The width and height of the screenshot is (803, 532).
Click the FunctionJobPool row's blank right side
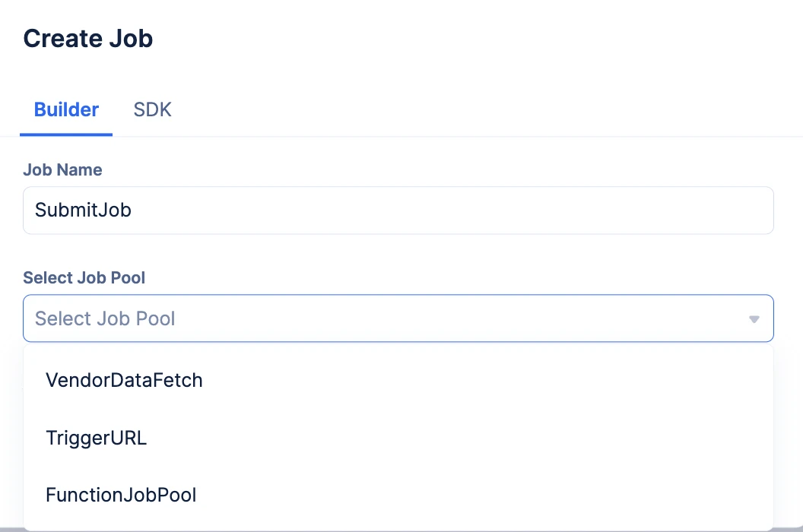tap(532, 496)
